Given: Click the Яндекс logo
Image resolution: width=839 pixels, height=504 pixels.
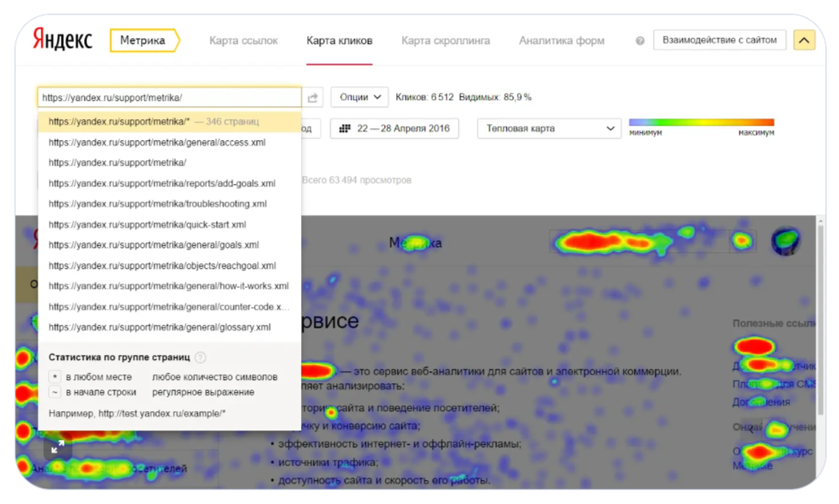Looking at the screenshot, I should pos(62,40).
